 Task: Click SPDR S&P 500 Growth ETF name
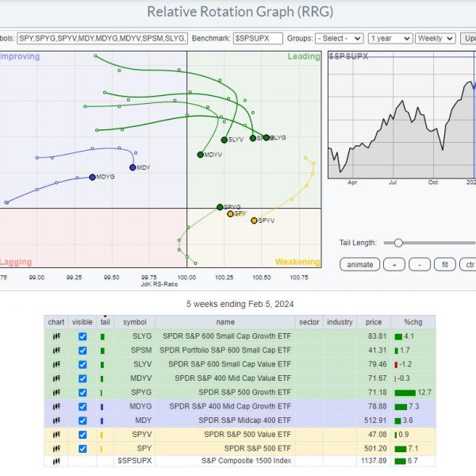pos(244,392)
